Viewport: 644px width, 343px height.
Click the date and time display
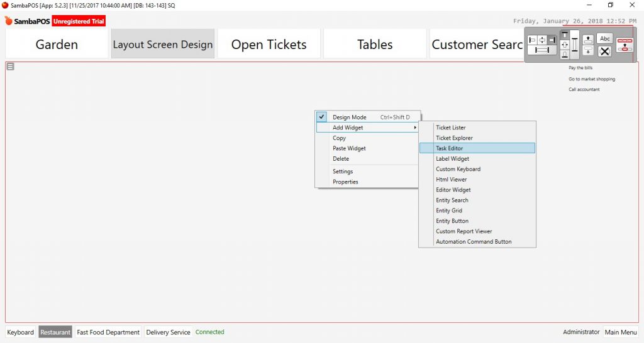point(575,21)
